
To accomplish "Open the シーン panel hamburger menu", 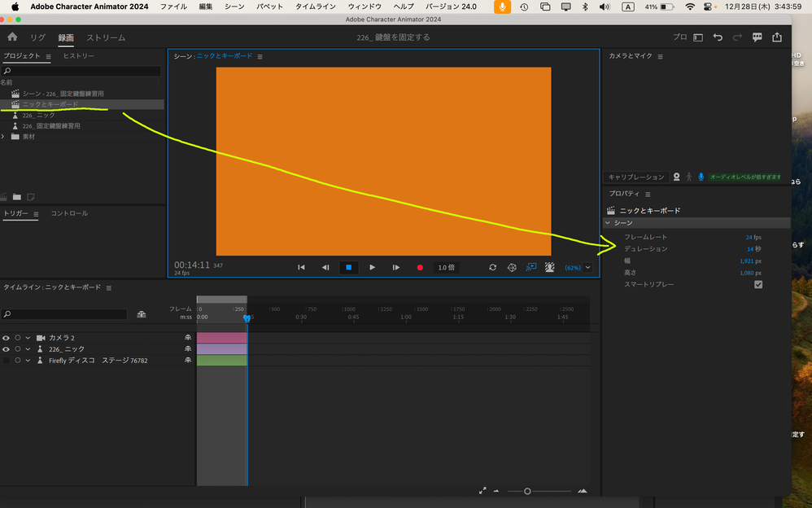I will [x=260, y=56].
